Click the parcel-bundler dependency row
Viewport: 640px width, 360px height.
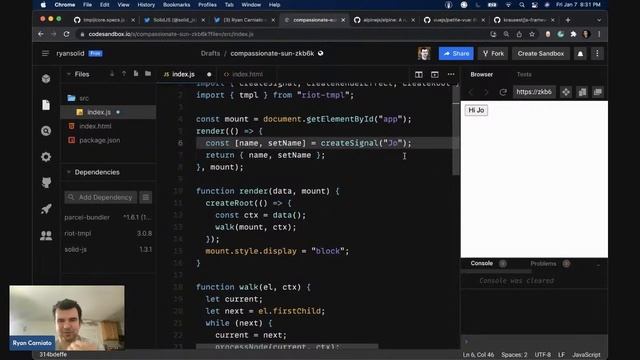click(108, 218)
